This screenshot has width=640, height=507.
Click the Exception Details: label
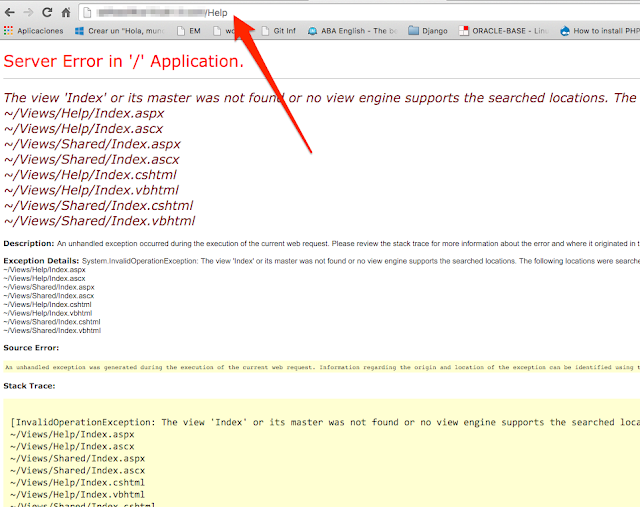tap(41, 261)
